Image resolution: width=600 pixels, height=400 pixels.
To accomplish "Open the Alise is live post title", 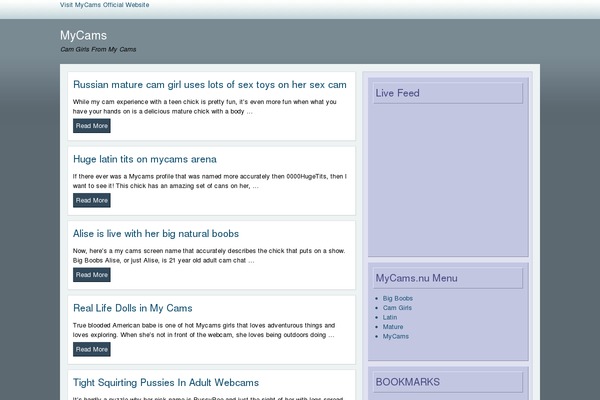I will pyautogui.click(x=156, y=233).
